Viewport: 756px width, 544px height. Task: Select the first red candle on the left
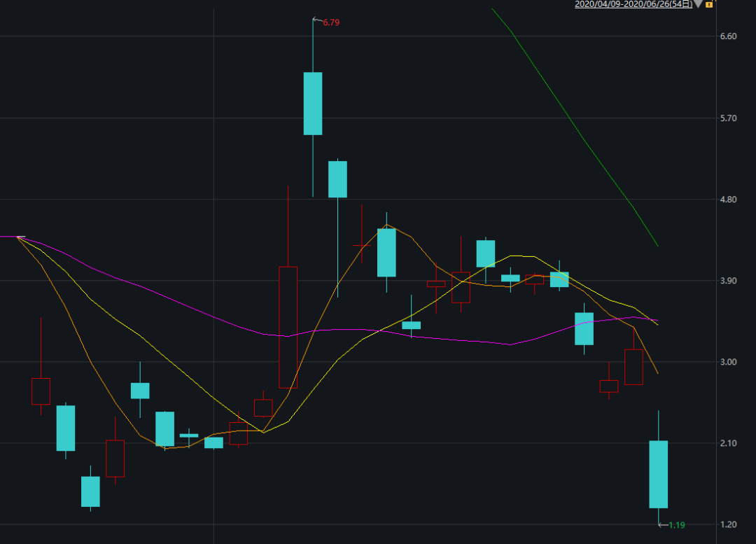coord(41,391)
